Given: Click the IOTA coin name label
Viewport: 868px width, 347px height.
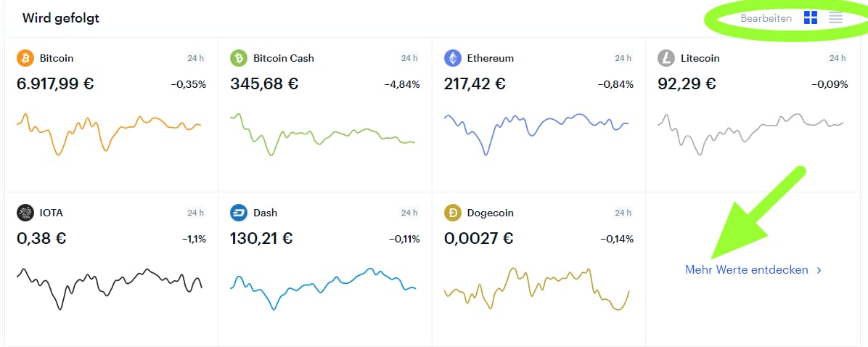Looking at the screenshot, I should 52,213.
